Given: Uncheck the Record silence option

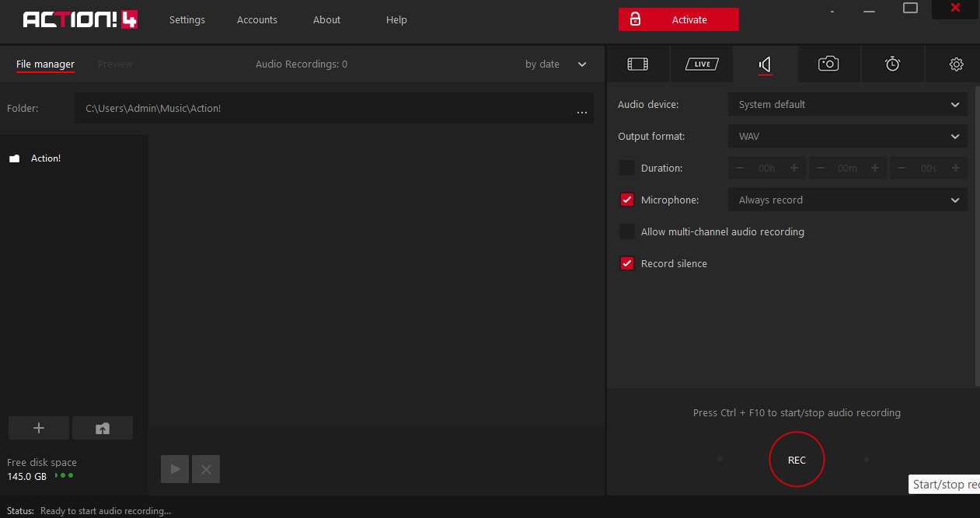Looking at the screenshot, I should point(627,263).
